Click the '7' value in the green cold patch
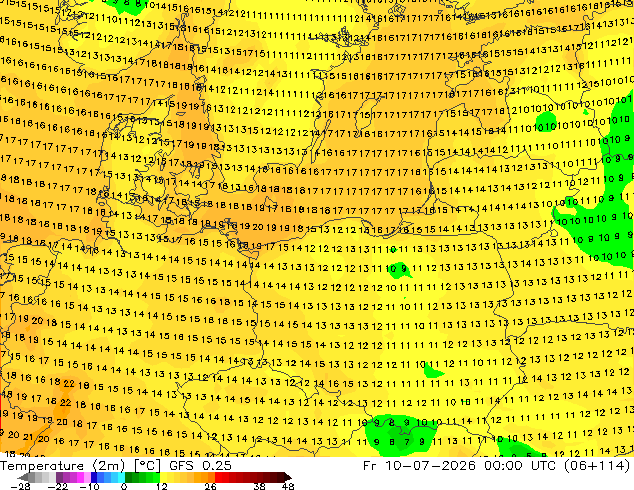Image resolution: width=634 pixels, height=490 pixels. 407,442
